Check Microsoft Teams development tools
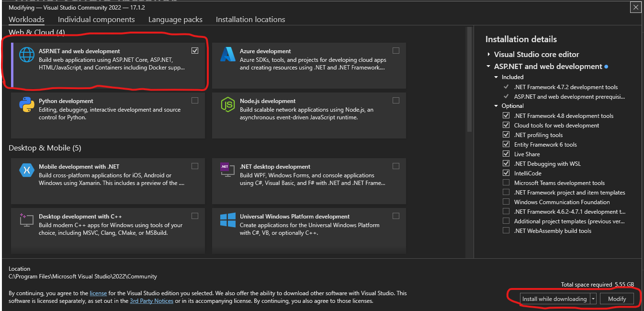 506,183
